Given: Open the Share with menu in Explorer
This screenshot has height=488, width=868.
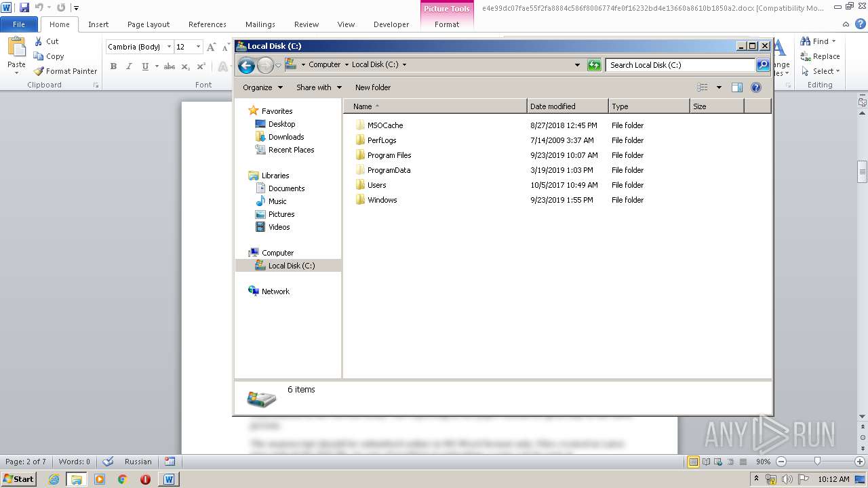Looking at the screenshot, I should click(319, 87).
